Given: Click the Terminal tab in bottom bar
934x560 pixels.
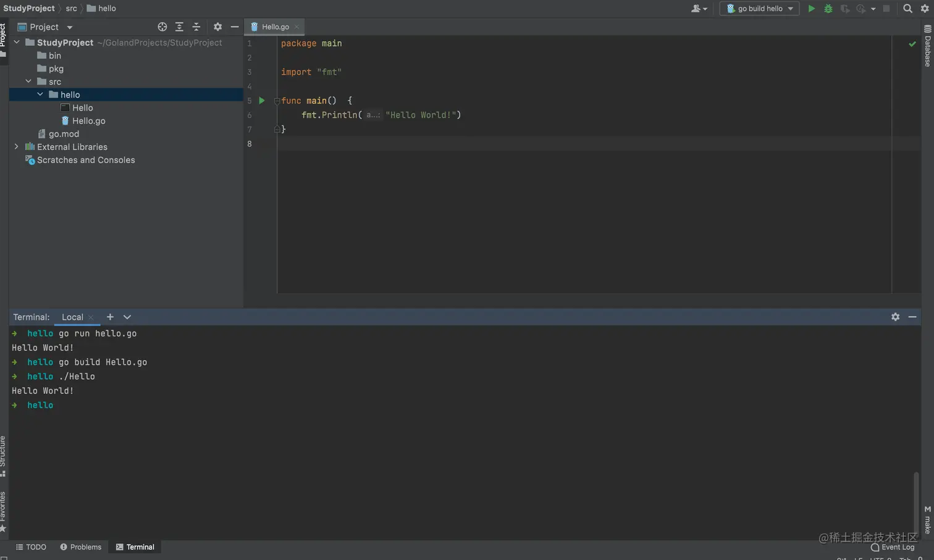Looking at the screenshot, I should (135, 547).
